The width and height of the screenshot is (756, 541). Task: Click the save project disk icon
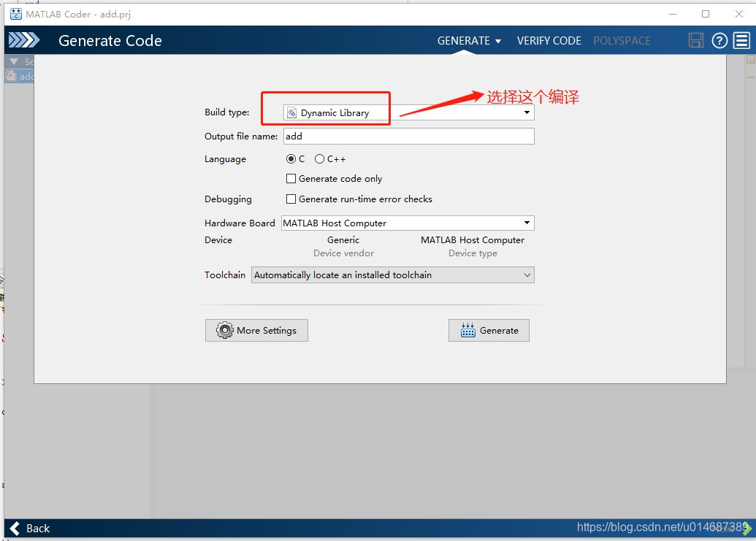click(695, 40)
